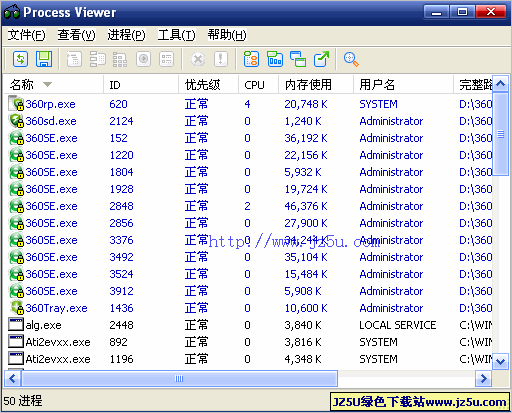Click the icon of Ati2evxx.exe with ID 892
The height and width of the screenshot is (413, 512).
click(x=16, y=342)
